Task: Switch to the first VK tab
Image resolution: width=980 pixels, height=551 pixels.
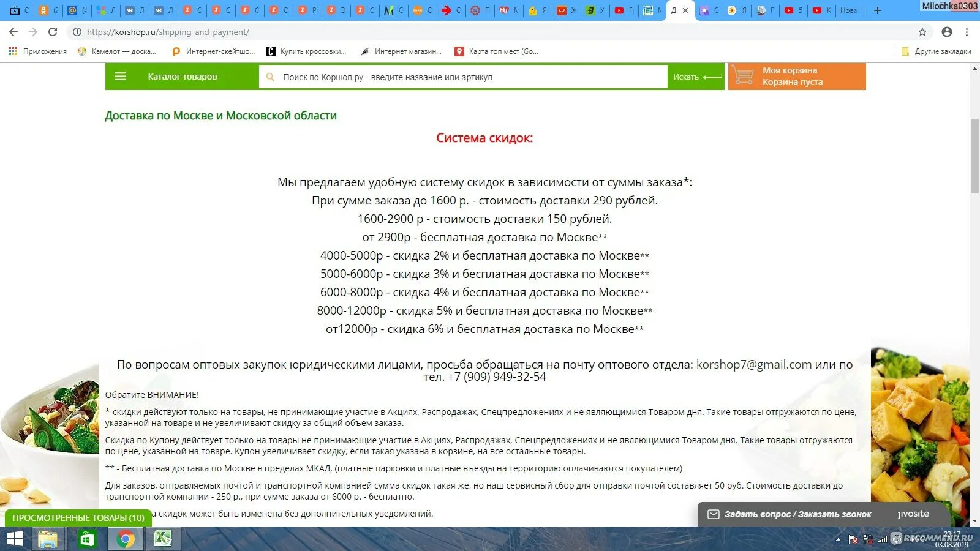Action: (135, 10)
